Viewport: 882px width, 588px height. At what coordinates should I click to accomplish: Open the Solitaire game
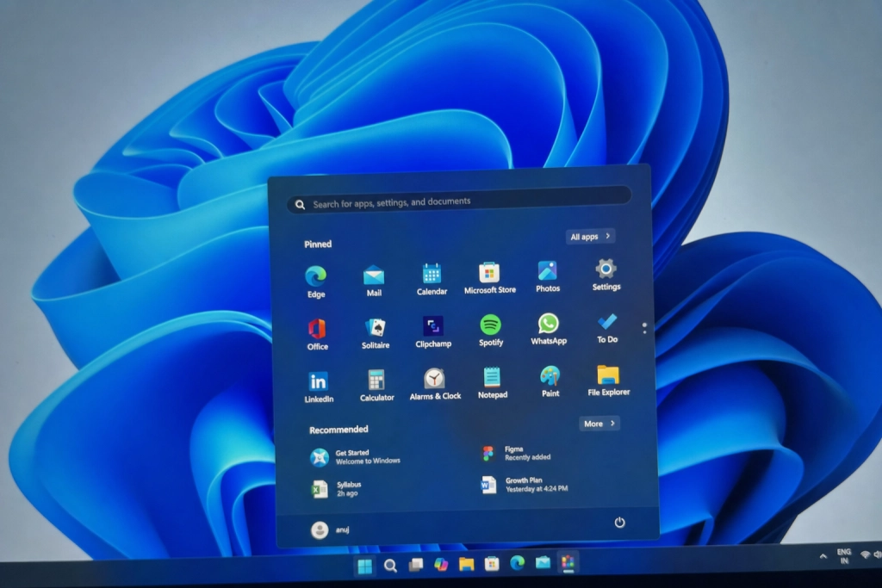tap(376, 333)
